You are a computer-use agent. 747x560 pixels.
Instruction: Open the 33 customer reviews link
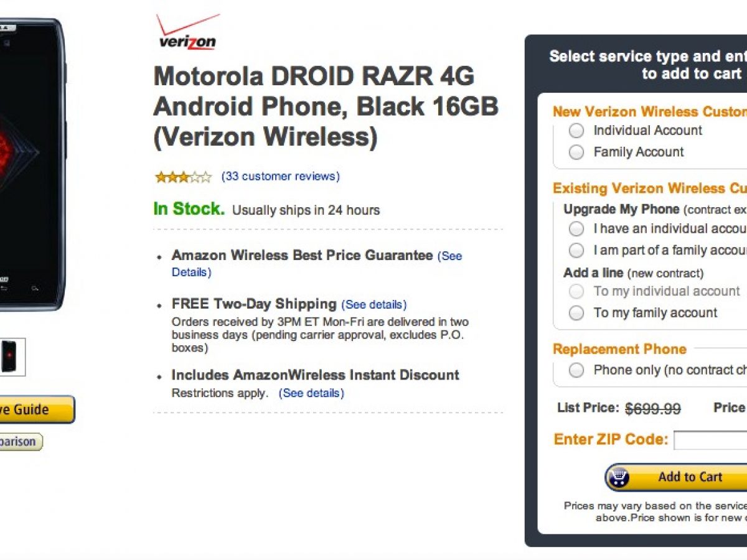click(280, 176)
